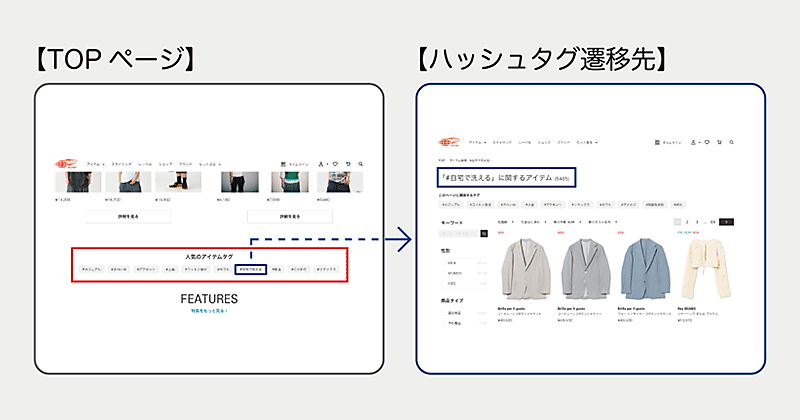The height and width of the screenshot is (420, 800).
Task: Click #アクセント tag in TOP page popular tags
Action: [x=146, y=269]
